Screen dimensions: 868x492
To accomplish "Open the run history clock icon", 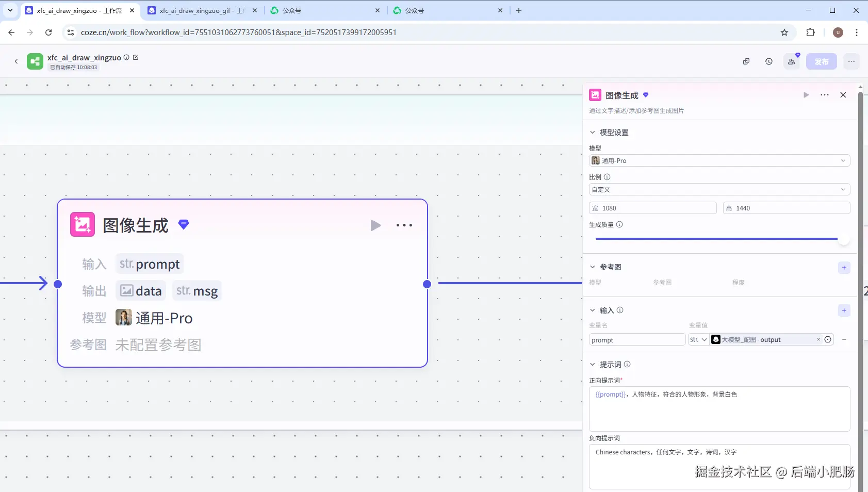I will coord(769,61).
